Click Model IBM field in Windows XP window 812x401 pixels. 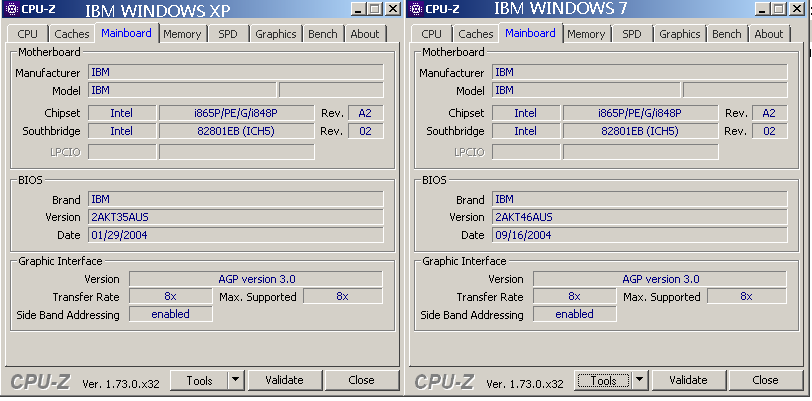coord(182,90)
